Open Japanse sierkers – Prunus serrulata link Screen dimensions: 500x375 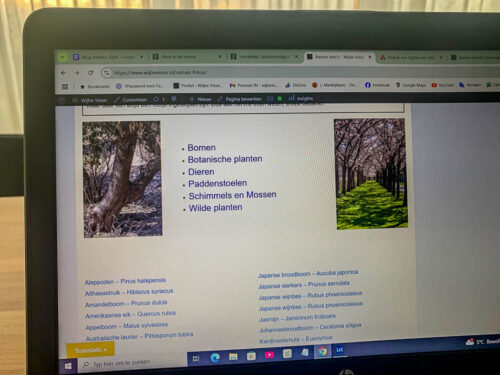pyautogui.click(x=304, y=285)
